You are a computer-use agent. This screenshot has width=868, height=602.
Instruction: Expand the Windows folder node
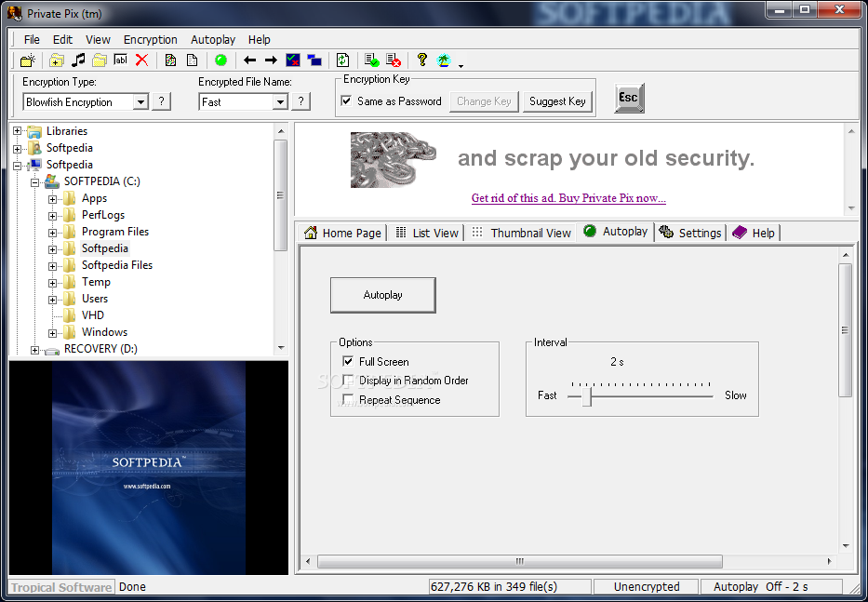53,333
